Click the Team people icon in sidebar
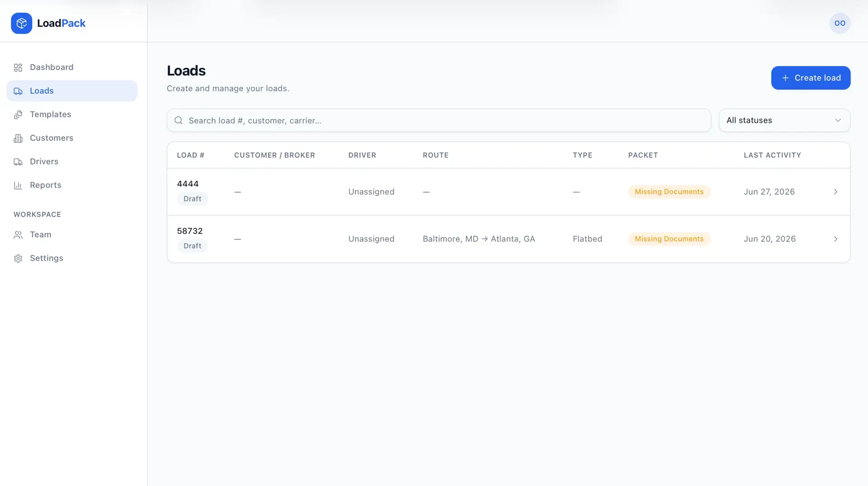868x486 pixels. (18, 235)
